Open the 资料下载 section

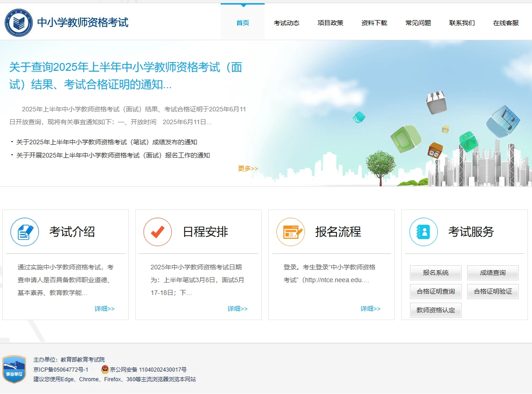click(374, 22)
